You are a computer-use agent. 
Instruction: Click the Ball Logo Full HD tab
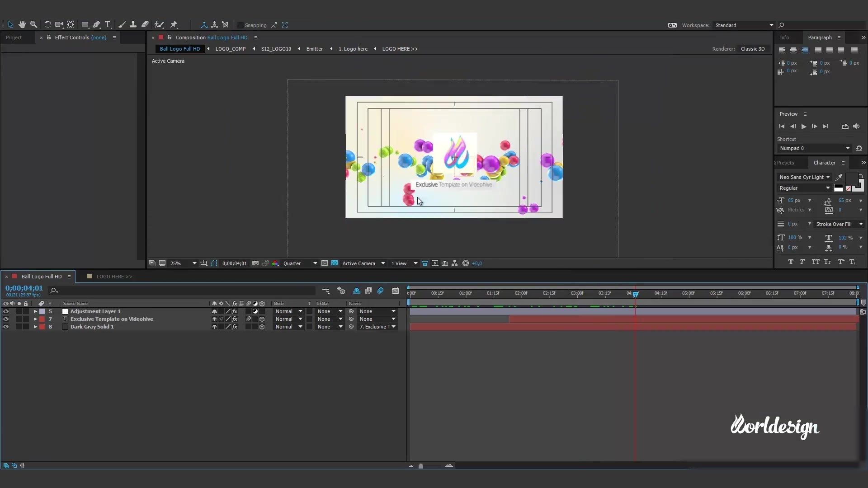(x=41, y=276)
